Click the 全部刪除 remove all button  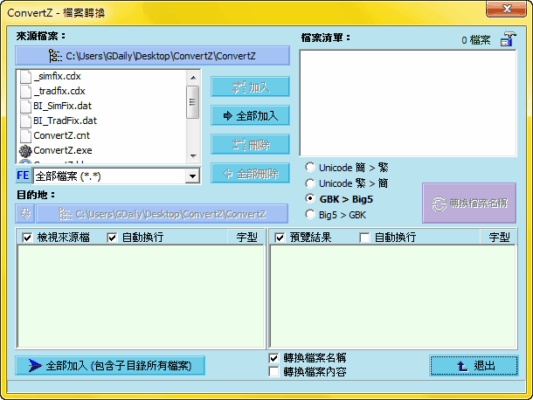[250, 174]
